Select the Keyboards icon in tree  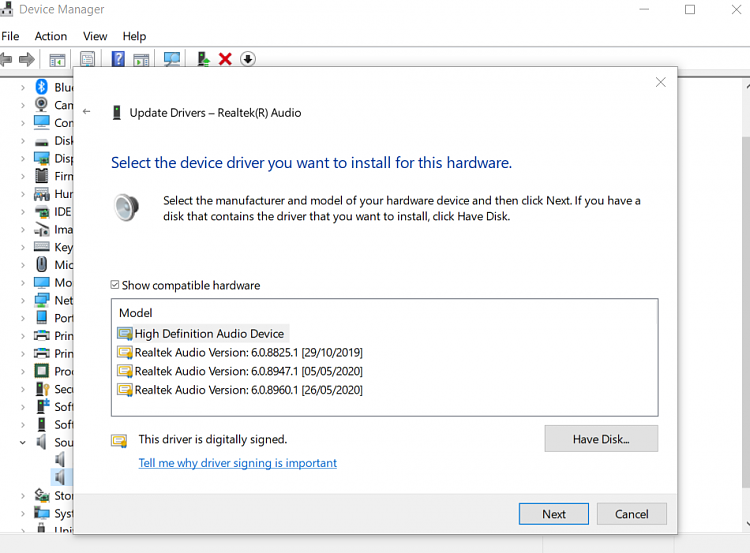tap(42, 247)
